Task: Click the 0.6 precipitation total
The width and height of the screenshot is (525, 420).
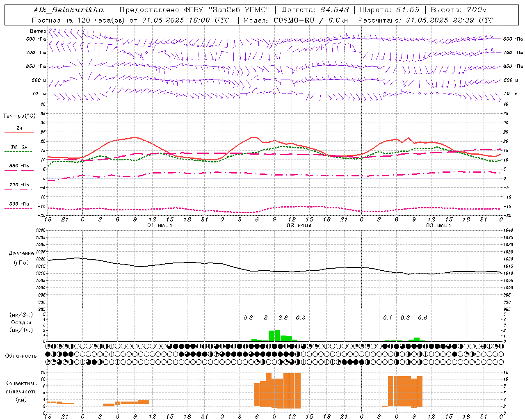Action: 422,318
